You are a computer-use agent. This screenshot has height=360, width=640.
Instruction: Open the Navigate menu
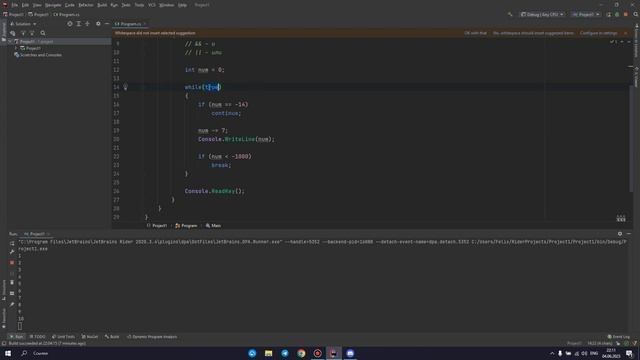pos(53,5)
